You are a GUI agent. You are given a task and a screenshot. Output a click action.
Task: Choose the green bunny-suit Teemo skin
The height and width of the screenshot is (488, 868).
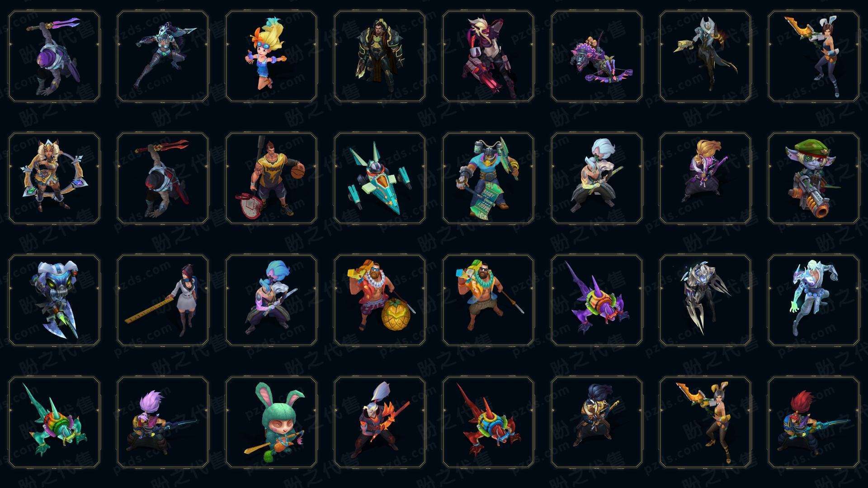(x=271, y=422)
